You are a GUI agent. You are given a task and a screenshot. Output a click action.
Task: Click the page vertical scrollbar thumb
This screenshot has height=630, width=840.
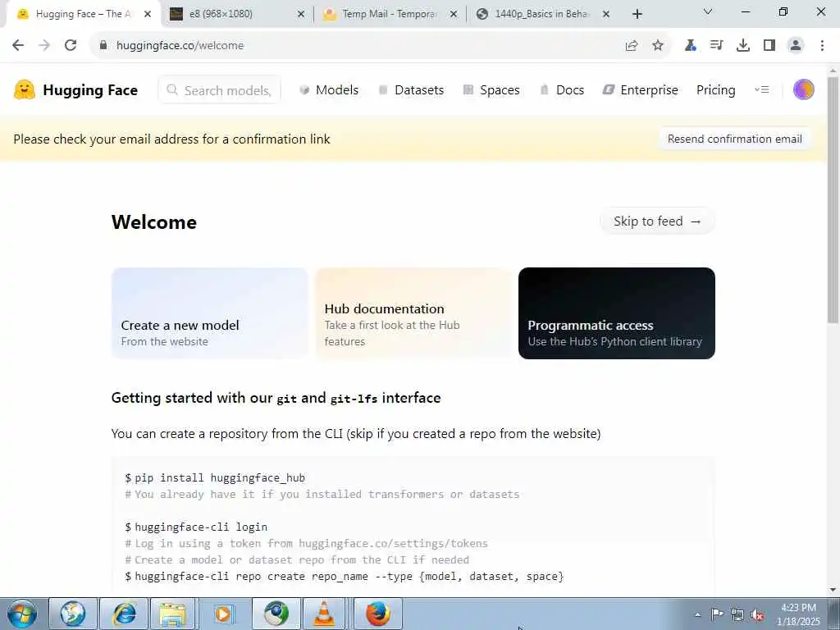(833, 200)
